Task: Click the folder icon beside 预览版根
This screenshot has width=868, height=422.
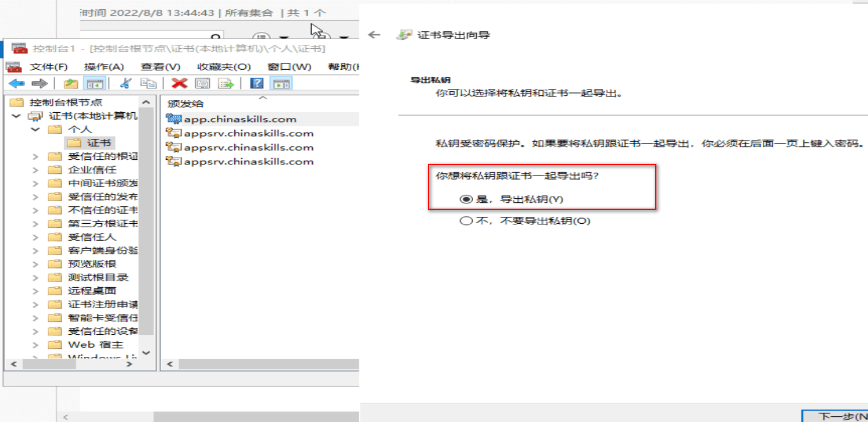Action: pyautogui.click(x=55, y=264)
